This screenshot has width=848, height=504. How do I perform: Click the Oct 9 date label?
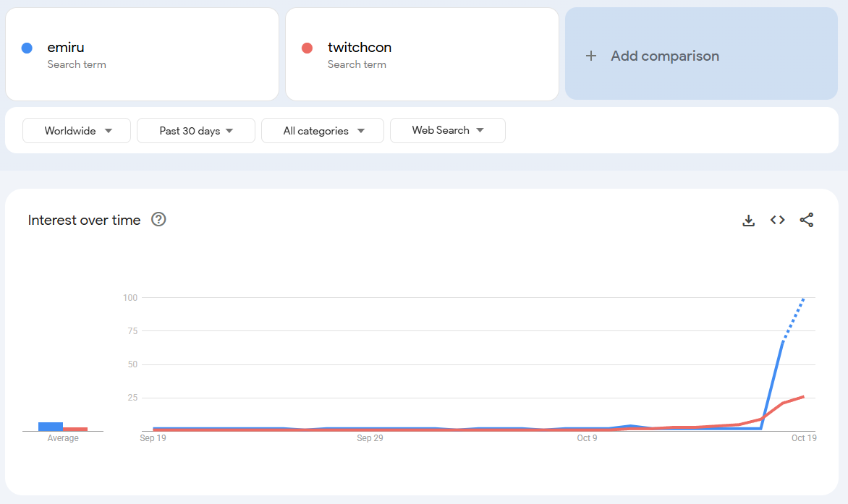587,438
